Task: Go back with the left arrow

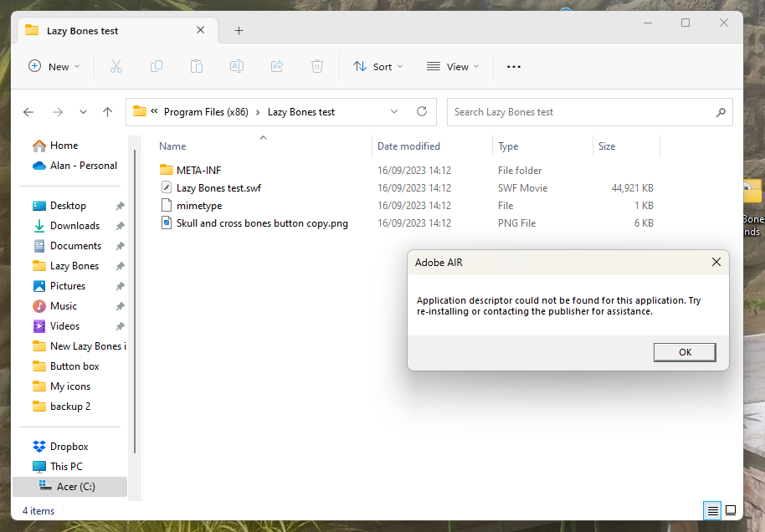Action: [28, 112]
